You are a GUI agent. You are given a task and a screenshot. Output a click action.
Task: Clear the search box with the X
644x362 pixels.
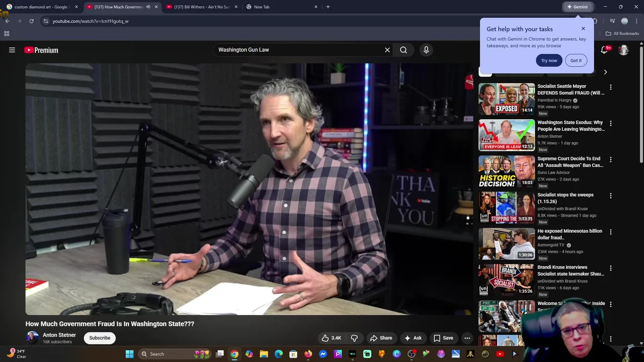pyautogui.click(x=387, y=50)
